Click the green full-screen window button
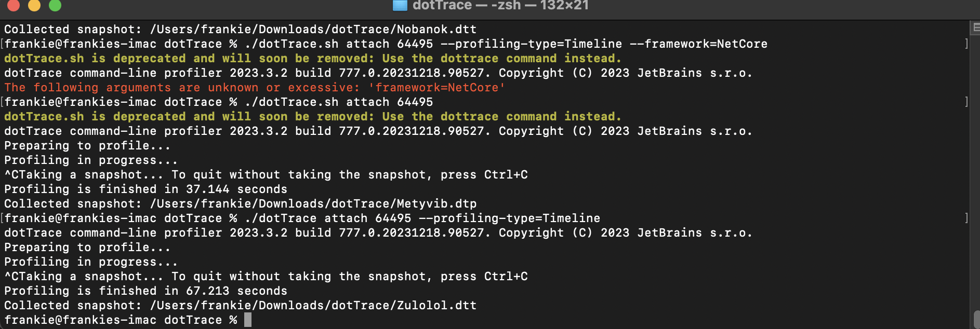The height and width of the screenshot is (329, 980). (55, 5)
